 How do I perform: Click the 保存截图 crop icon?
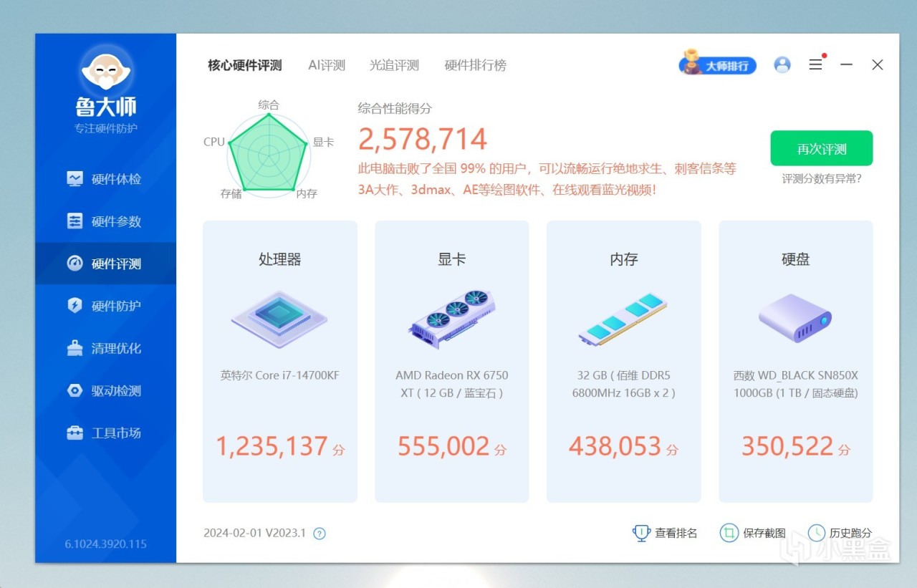729,533
